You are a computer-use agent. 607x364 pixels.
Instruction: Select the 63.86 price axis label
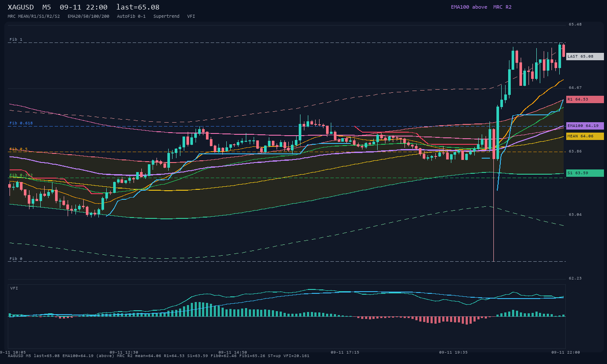pyautogui.click(x=575, y=151)
